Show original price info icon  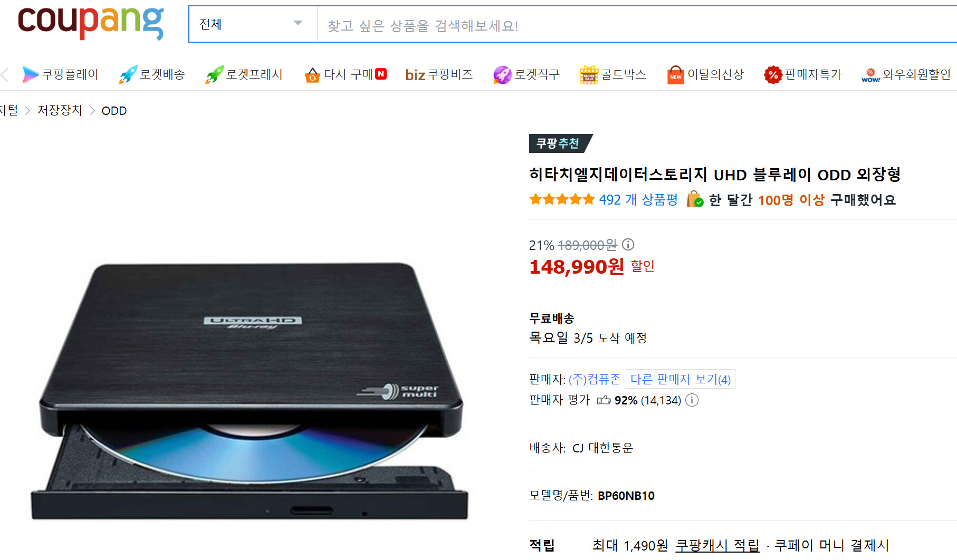tap(628, 245)
